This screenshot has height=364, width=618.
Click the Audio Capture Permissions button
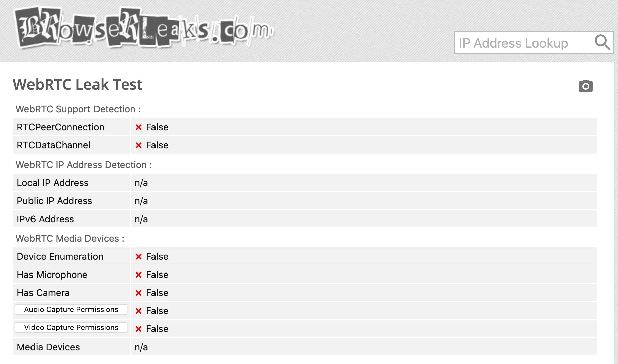point(71,309)
